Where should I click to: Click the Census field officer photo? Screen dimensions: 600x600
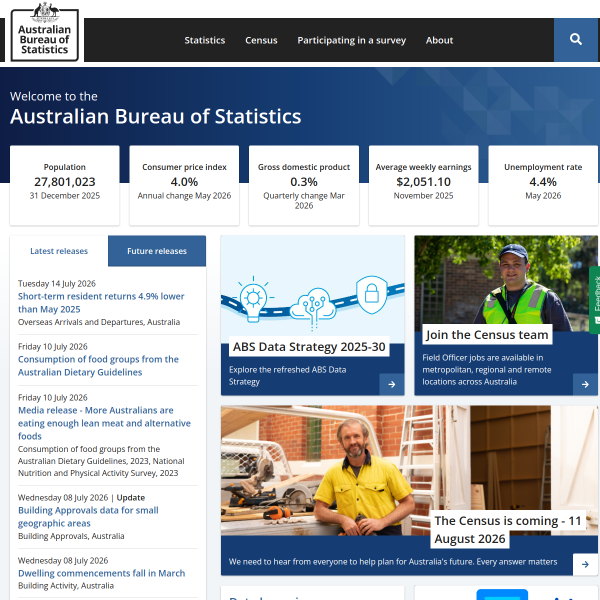point(506,283)
